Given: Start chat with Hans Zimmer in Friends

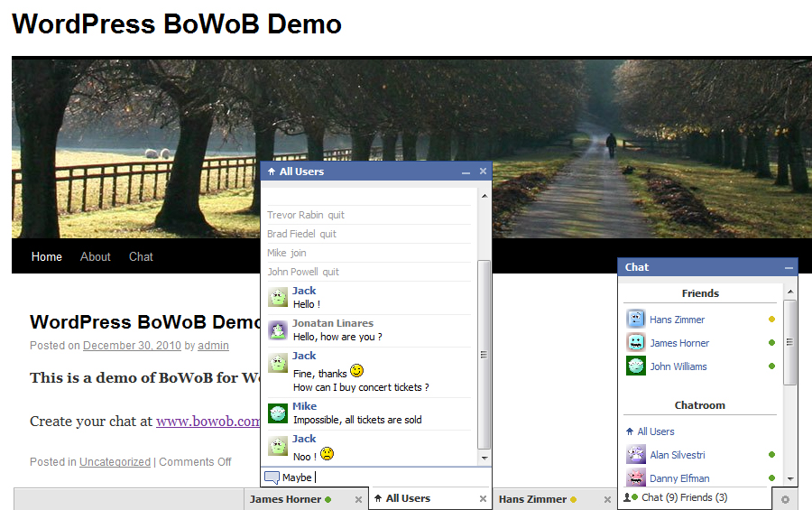Looking at the screenshot, I should click(677, 320).
